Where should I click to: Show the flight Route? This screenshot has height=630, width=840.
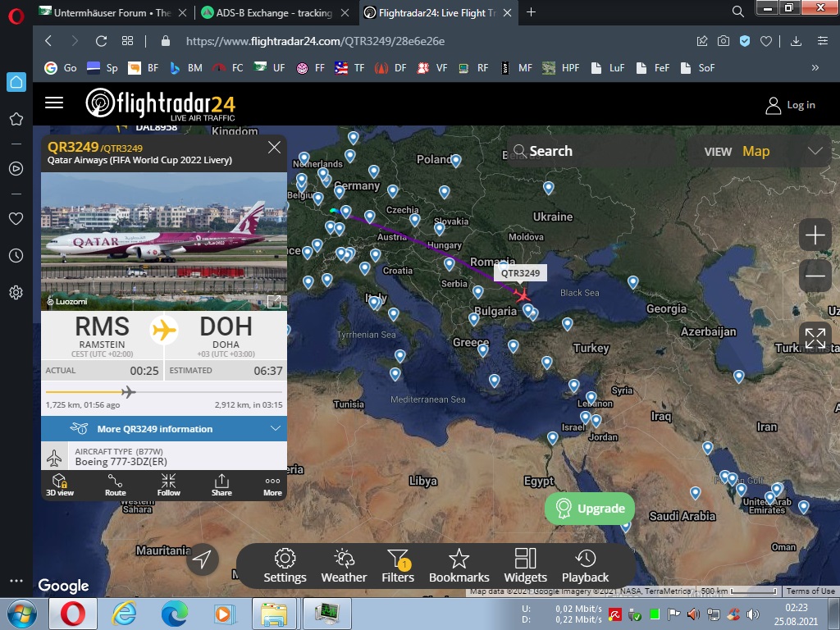pyautogui.click(x=115, y=484)
